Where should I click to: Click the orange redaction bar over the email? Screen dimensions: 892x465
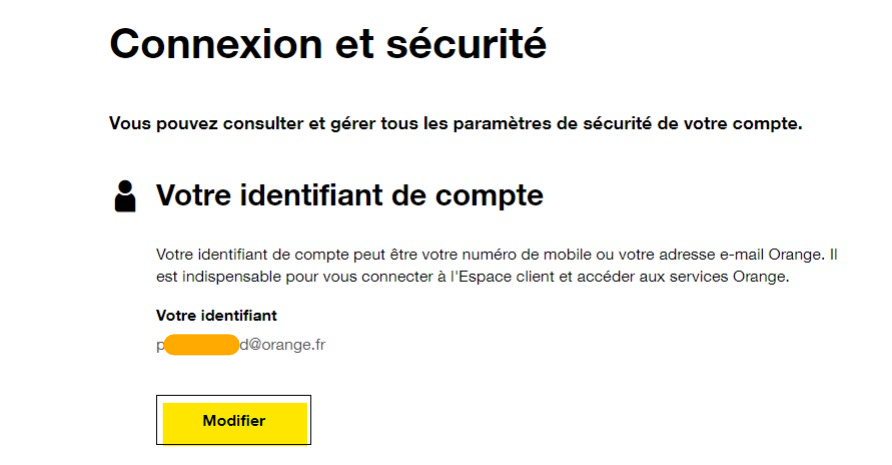click(202, 345)
